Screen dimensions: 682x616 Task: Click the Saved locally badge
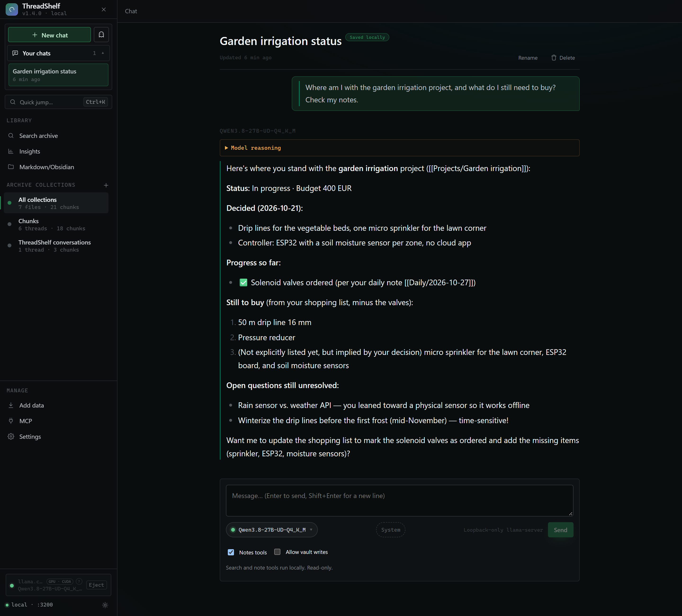coord(367,37)
